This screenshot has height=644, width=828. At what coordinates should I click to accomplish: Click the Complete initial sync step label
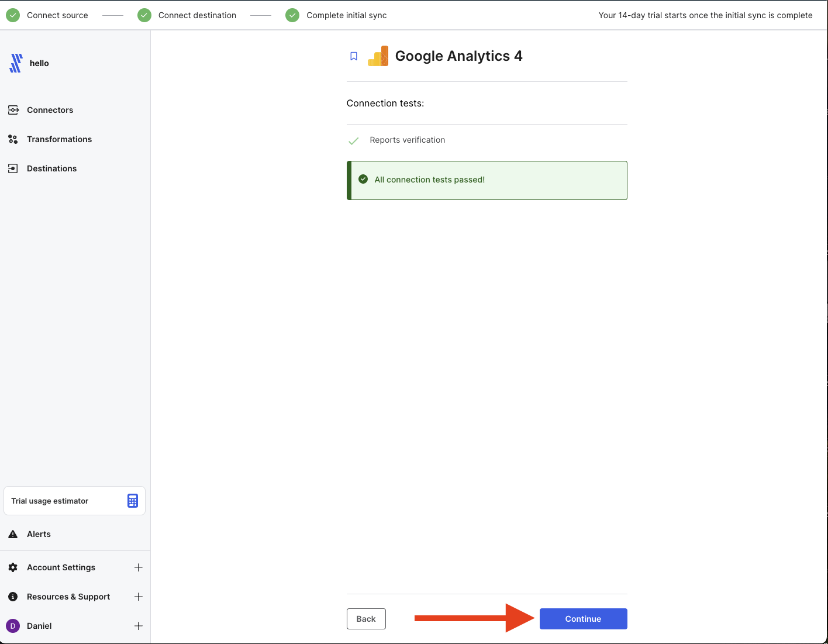[347, 15]
